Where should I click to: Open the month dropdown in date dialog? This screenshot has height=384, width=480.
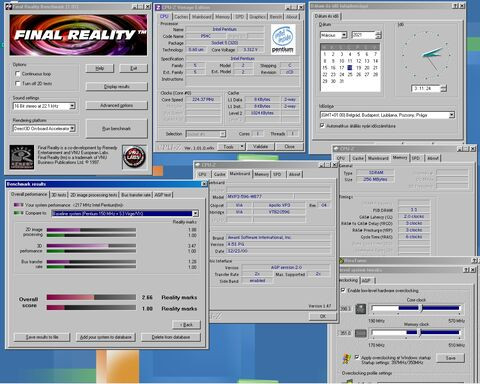pyautogui.click(x=344, y=35)
